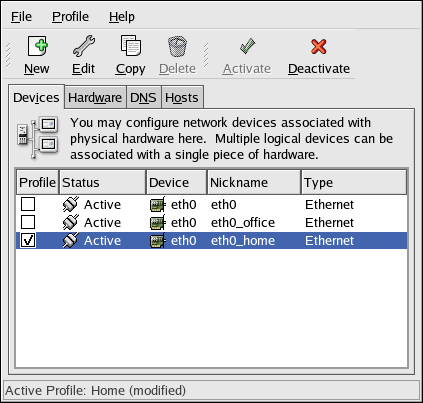Click the New device toolbar icon
The image size is (423, 403).
37,46
